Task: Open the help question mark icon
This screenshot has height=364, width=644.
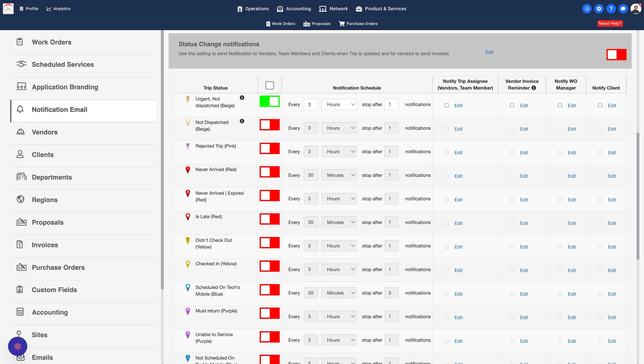Action: pyautogui.click(x=611, y=9)
